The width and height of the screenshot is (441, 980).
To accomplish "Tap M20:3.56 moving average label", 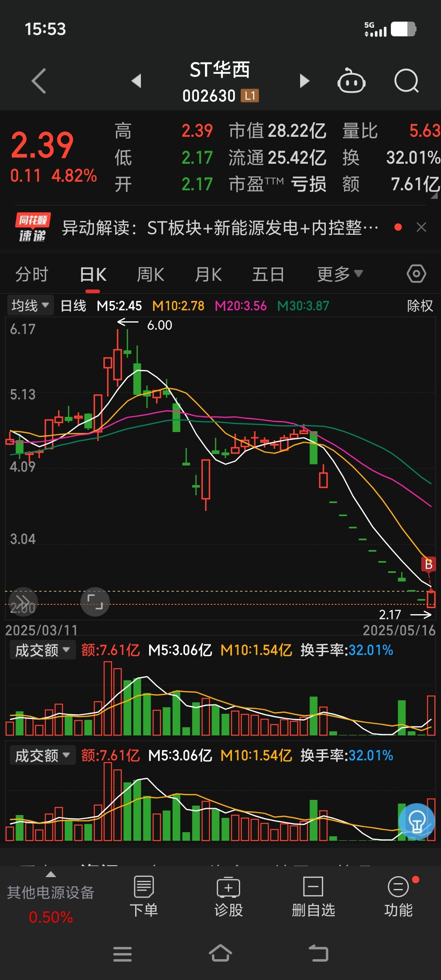I will (x=241, y=305).
